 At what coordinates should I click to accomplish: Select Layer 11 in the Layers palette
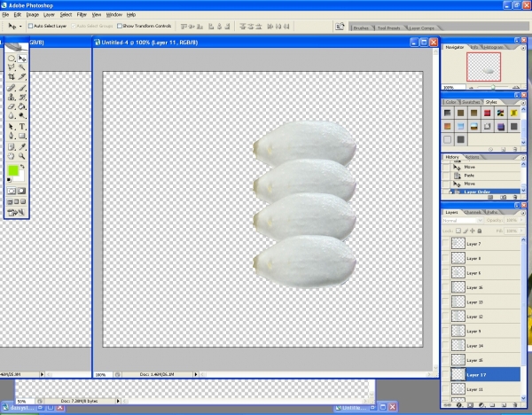pyautogui.click(x=481, y=389)
